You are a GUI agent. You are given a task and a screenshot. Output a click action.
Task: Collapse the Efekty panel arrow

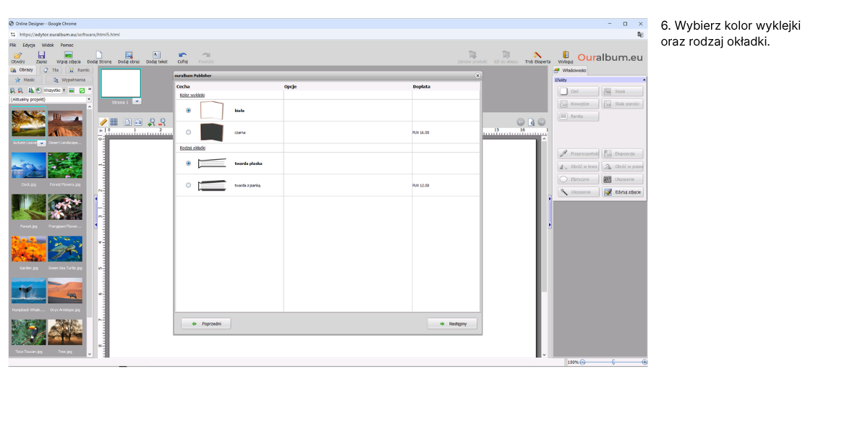coord(644,80)
